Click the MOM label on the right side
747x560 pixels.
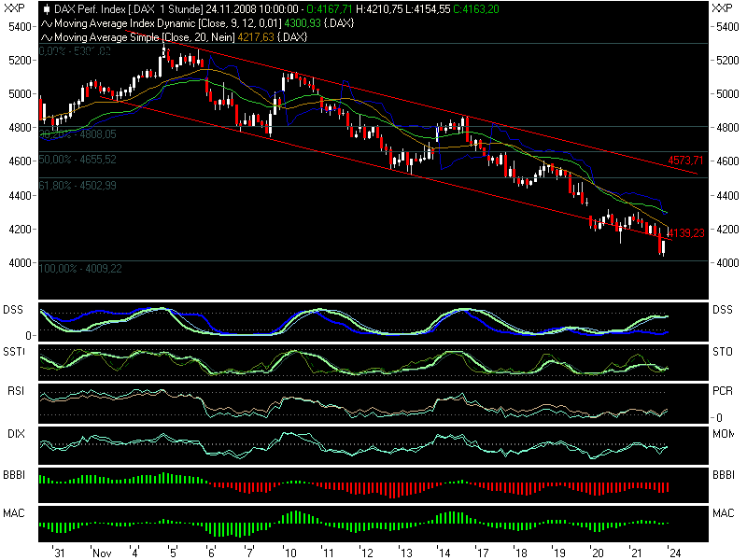pyautogui.click(x=725, y=434)
